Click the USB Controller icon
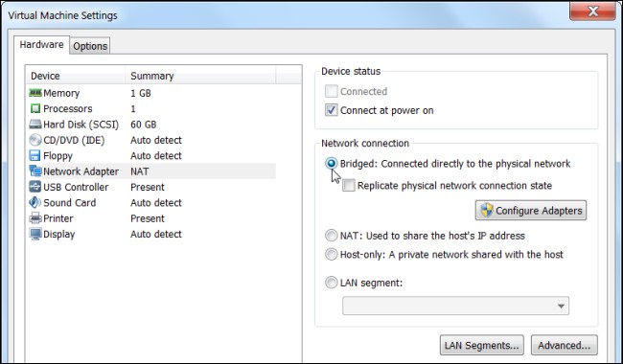Image resolution: width=623 pixels, height=364 pixels. [x=35, y=187]
